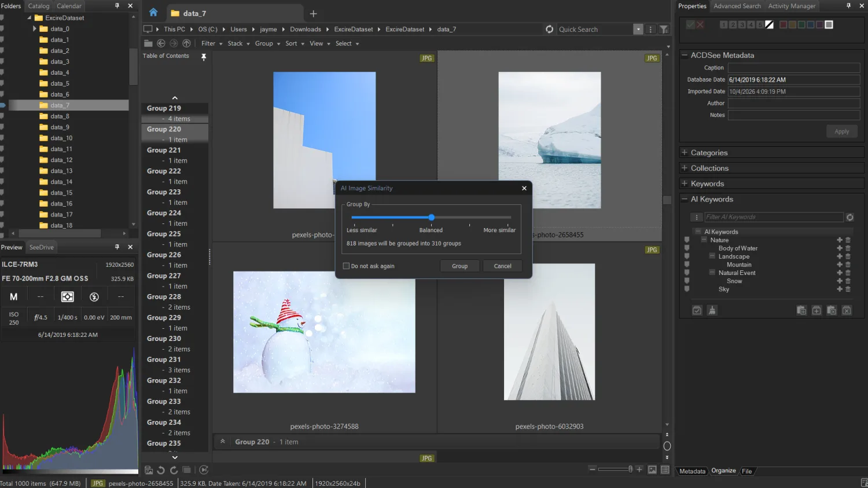Select the snowman thumbnail pexels-photo-3274588
Image resolution: width=868 pixels, height=488 pixels.
[x=324, y=332]
